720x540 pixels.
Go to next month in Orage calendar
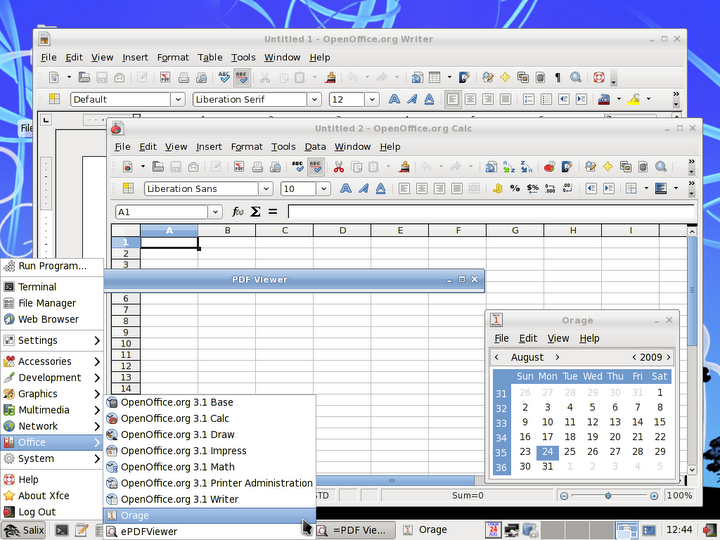(557, 357)
